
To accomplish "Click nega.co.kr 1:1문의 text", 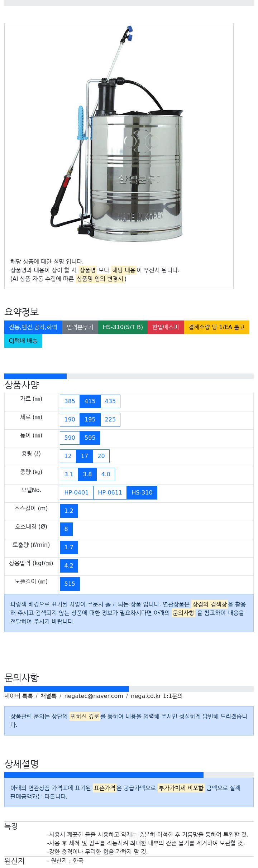I will click(157, 695).
